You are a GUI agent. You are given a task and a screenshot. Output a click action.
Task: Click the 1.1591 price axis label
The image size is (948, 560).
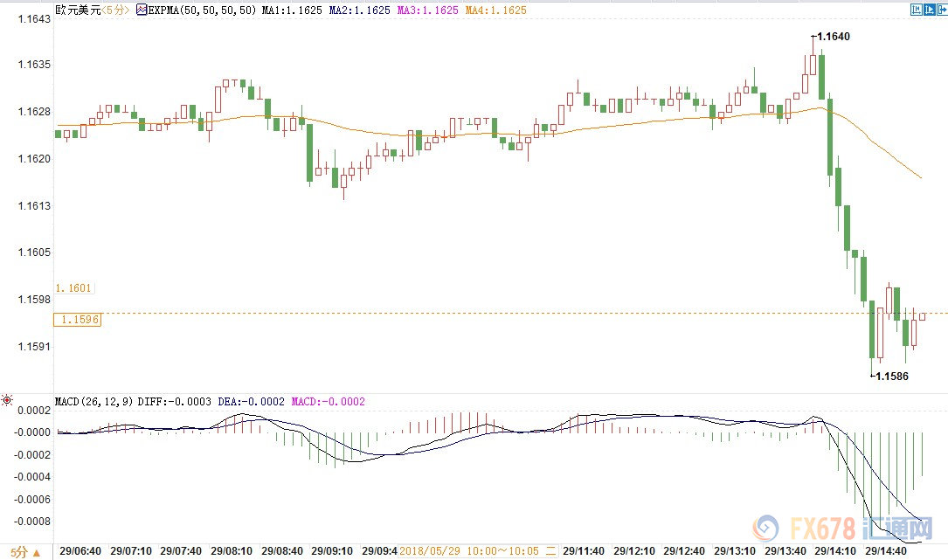(34, 347)
